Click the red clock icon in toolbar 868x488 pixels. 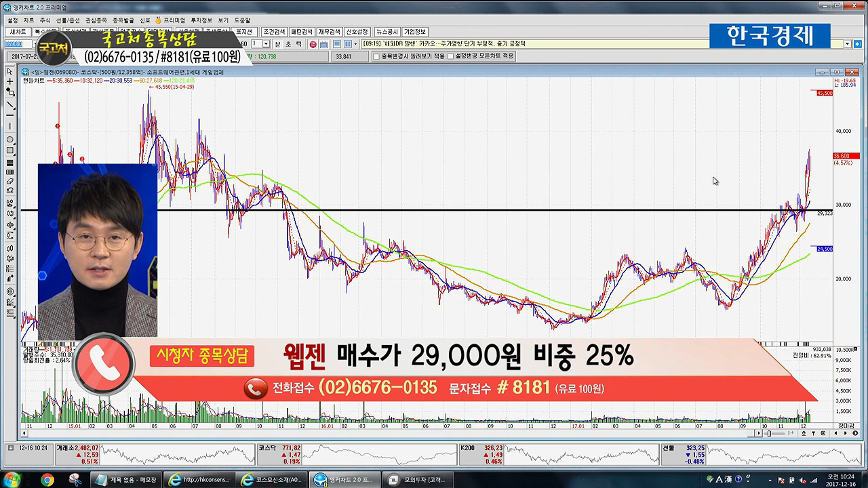pos(313,44)
